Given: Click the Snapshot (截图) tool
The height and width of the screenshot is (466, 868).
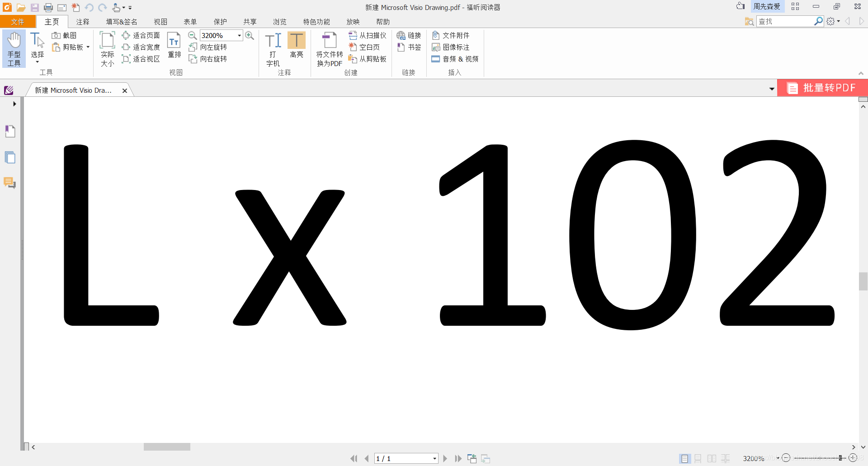Looking at the screenshot, I should (x=64, y=35).
